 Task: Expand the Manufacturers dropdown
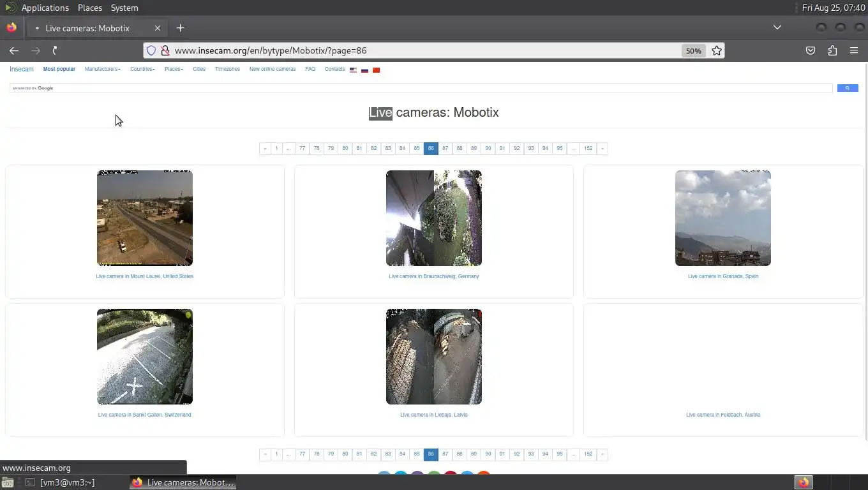(x=102, y=69)
